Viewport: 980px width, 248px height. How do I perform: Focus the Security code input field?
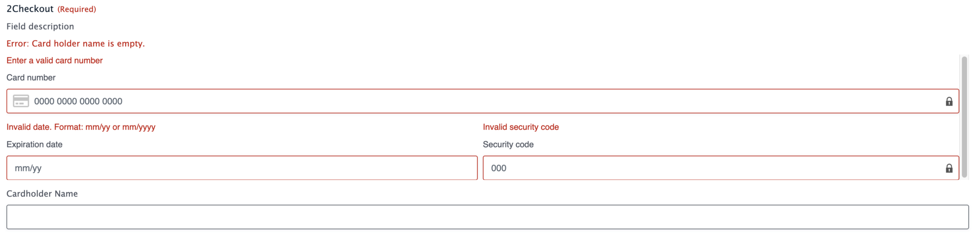[712, 168]
